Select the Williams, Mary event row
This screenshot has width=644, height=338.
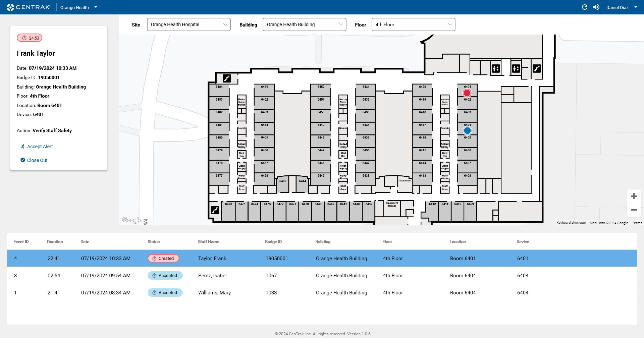322,293
